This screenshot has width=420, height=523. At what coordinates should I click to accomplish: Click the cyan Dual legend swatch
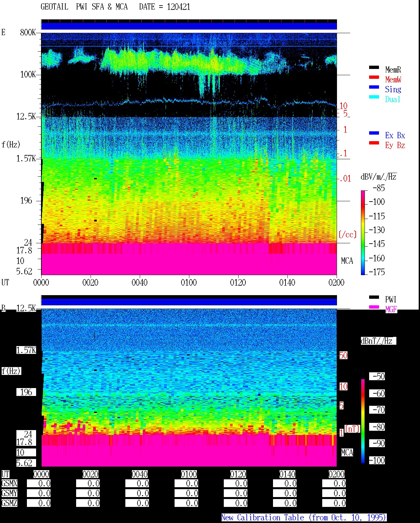click(x=374, y=97)
